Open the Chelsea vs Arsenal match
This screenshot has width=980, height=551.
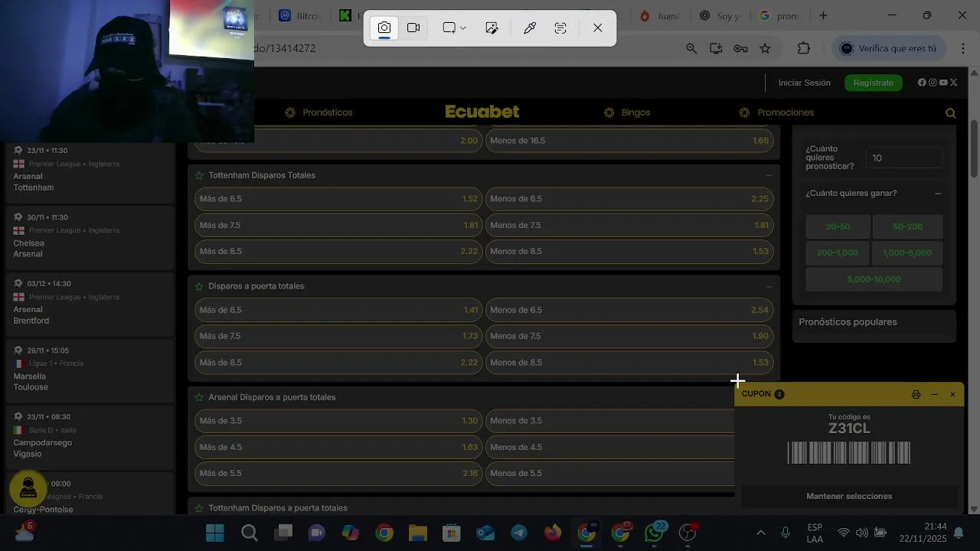(x=90, y=236)
